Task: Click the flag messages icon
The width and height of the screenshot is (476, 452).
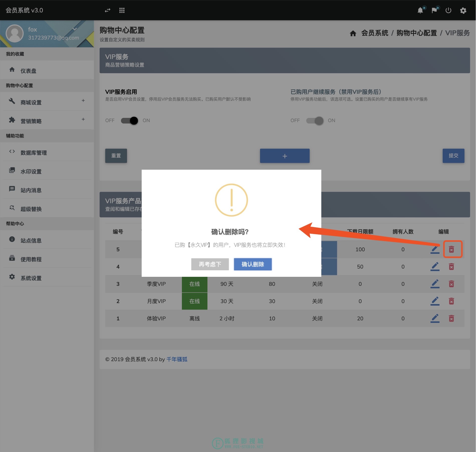Action: click(434, 10)
